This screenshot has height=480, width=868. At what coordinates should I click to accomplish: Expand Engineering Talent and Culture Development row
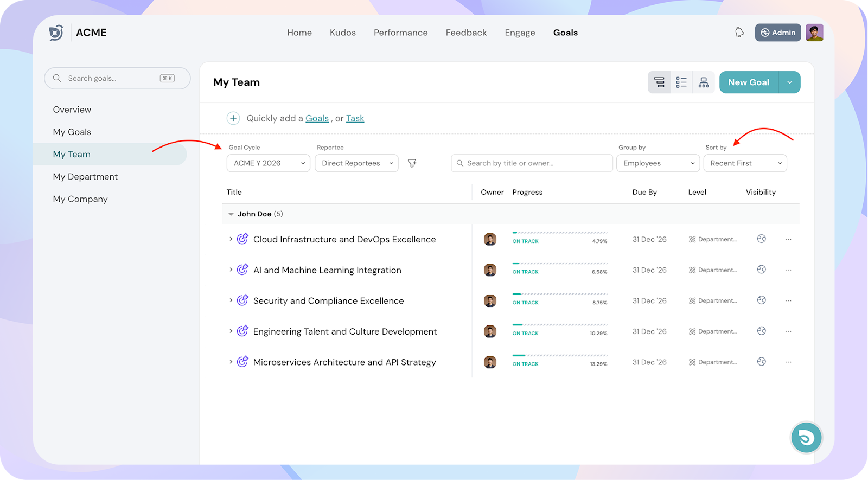point(231,331)
